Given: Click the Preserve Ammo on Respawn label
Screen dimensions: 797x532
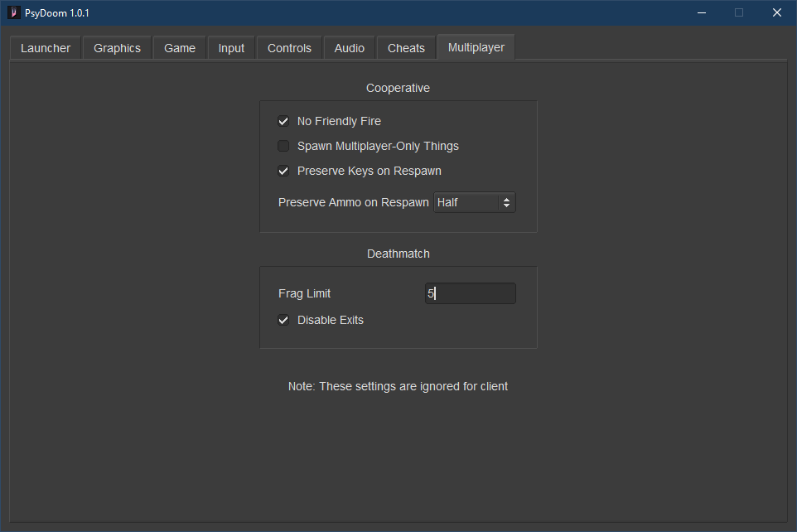Looking at the screenshot, I should point(353,202).
